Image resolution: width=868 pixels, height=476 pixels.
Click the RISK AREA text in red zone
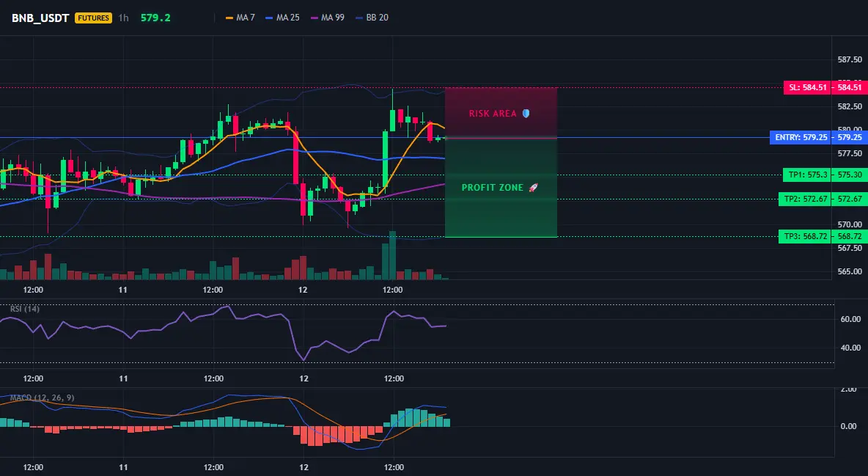(x=493, y=114)
